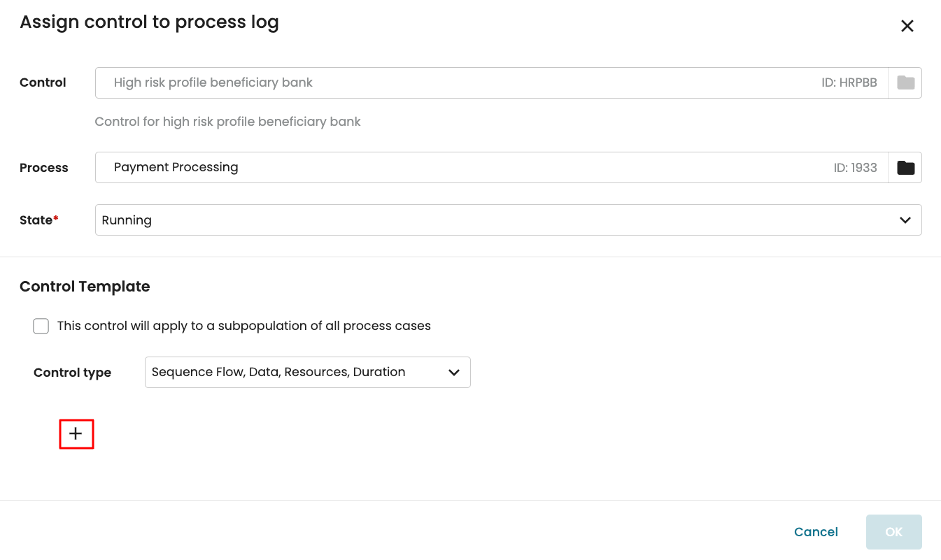The height and width of the screenshot is (560, 941).
Task: Click the plus icon to add a control rule
Action: pyautogui.click(x=76, y=434)
